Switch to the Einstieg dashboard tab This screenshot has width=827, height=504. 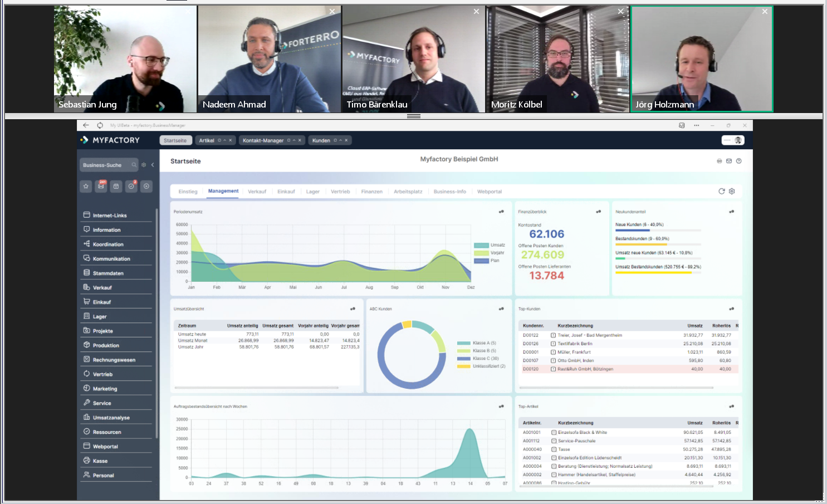(188, 192)
